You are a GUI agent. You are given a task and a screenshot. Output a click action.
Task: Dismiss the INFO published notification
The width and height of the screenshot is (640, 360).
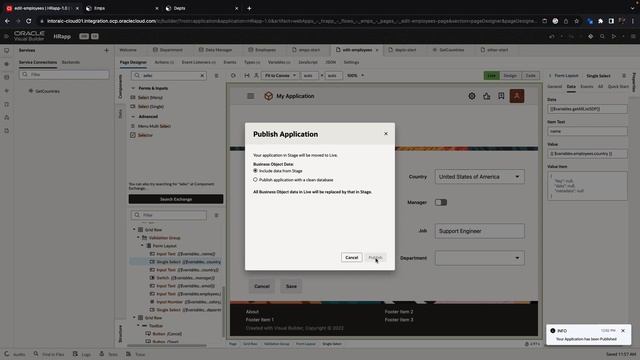[x=623, y=331]
